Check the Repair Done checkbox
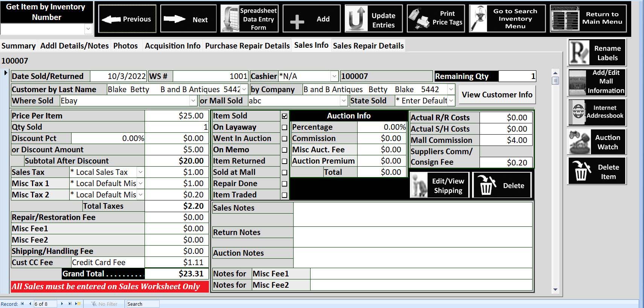Viewport: 644px width, 308px height. (285, 184)
